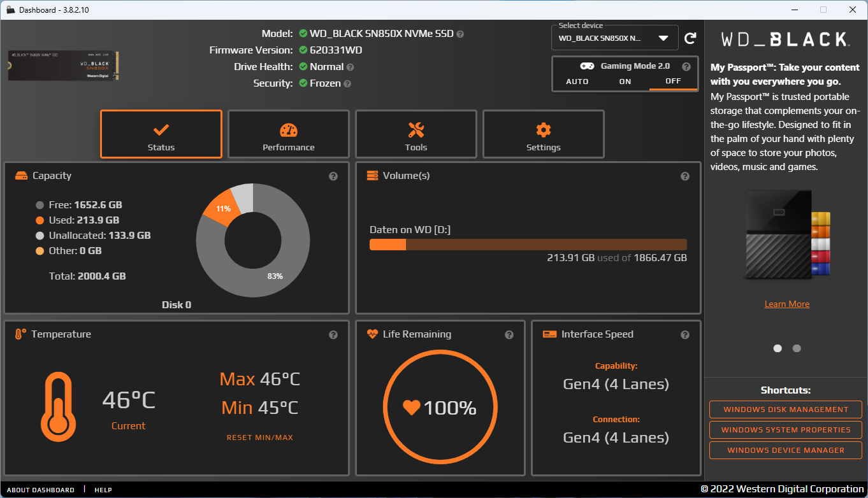This screenshot has width=868, height=498.
Task: Click firmware version 620331WD text
Action: click(x=336, y=50)
